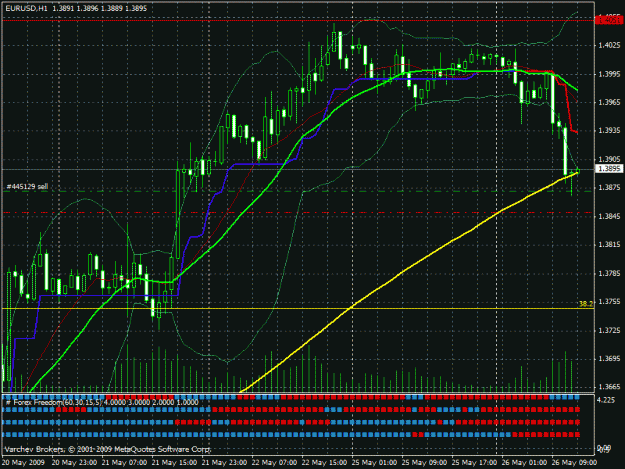Screen dimensions: 625x469
Task: Click the 26 May 09:00 time label
Action: tap(574, 463)
